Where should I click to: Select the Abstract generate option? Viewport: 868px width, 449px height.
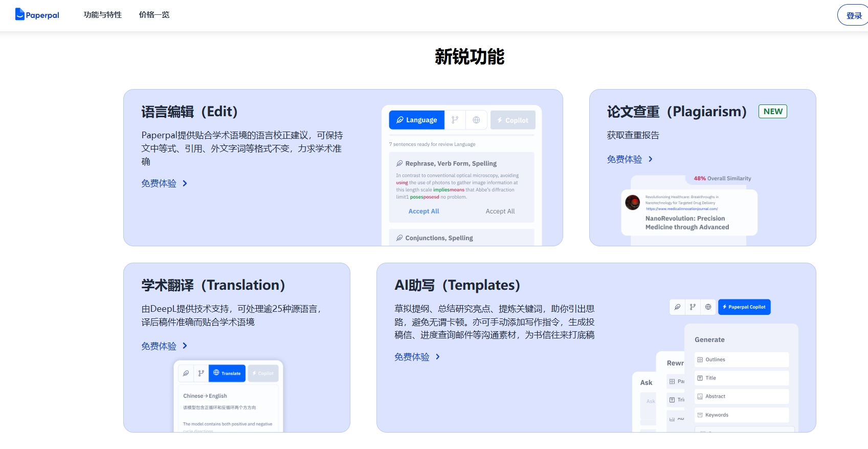click(x=742, y=397)
